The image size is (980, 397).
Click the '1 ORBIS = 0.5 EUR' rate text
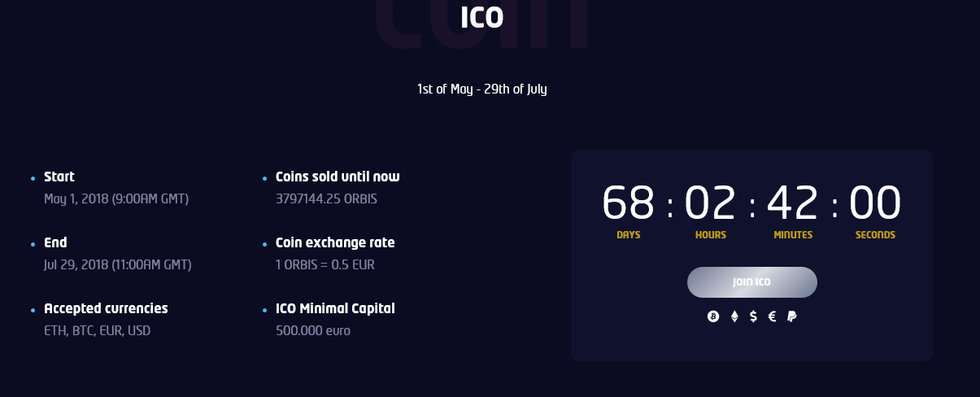(x=325, y=264)
